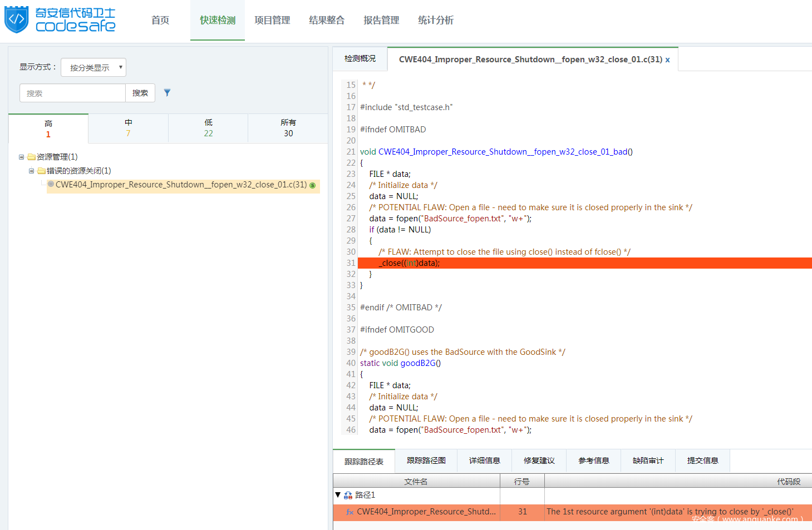Click the codesafe shield logo
This screenshot has height=530, width=812.
16,19
